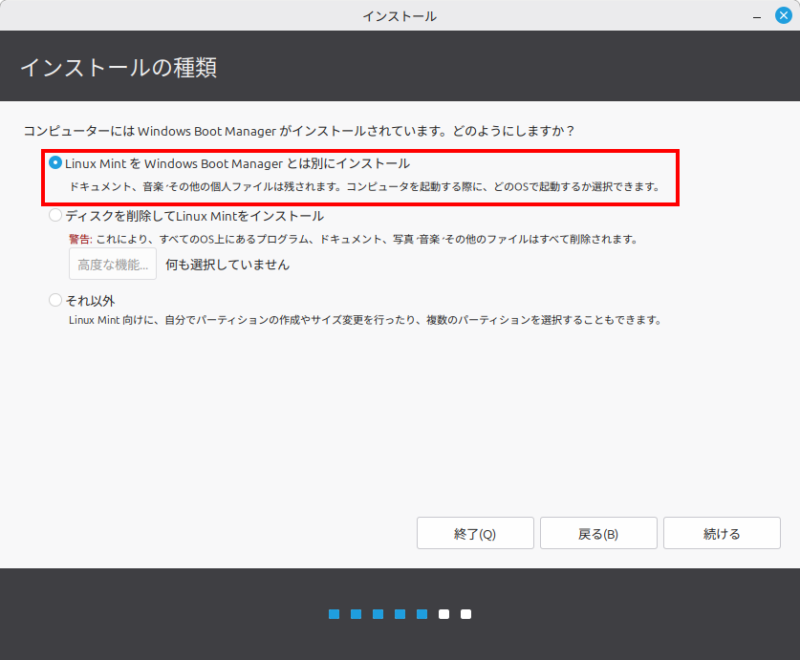Open the 高度な機能... options button
800x660 pixels.
(113, 264)
